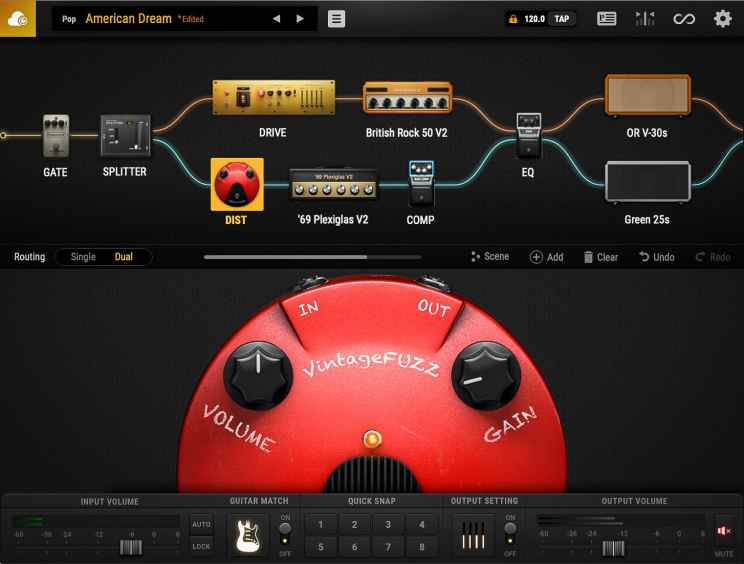Click the TAP tempo button
744x564 pixels.
tap(563, 19)
